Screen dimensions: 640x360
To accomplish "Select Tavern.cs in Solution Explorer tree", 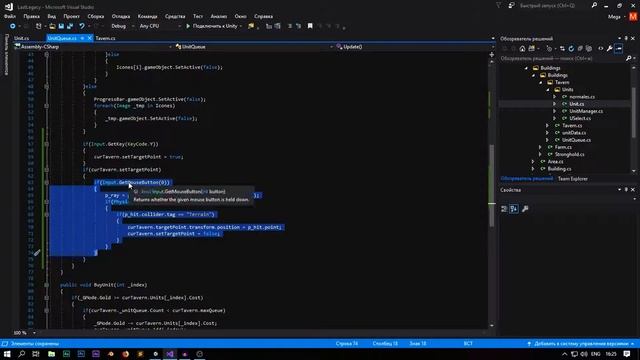I will [572, 125].
